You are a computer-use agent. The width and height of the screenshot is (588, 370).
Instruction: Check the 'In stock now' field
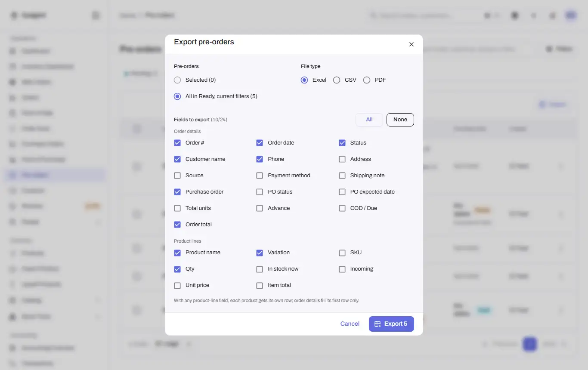[x=260, y=269]
